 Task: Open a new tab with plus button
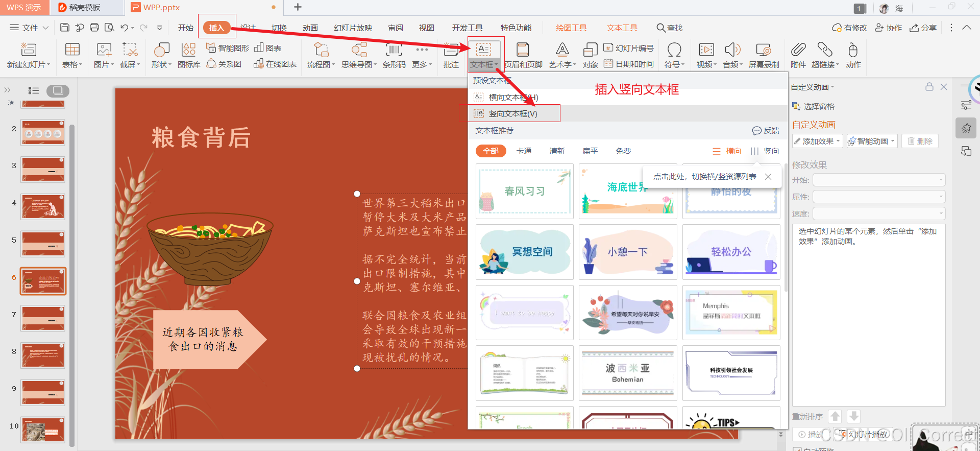[298, 7]
